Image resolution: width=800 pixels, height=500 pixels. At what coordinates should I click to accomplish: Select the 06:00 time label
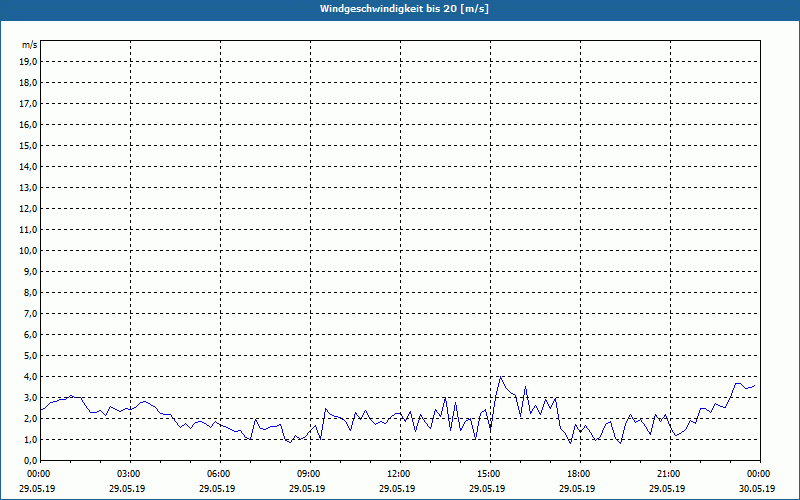[x=220, y=474]
